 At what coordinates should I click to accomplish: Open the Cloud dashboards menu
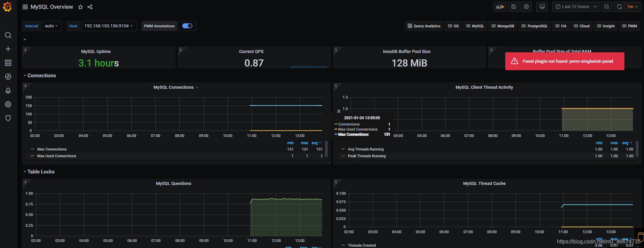582,26
